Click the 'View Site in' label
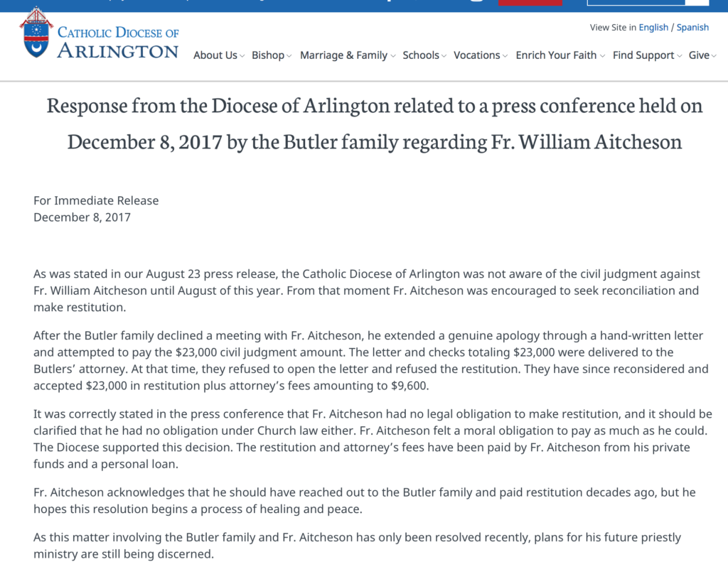 pos(613,28)
